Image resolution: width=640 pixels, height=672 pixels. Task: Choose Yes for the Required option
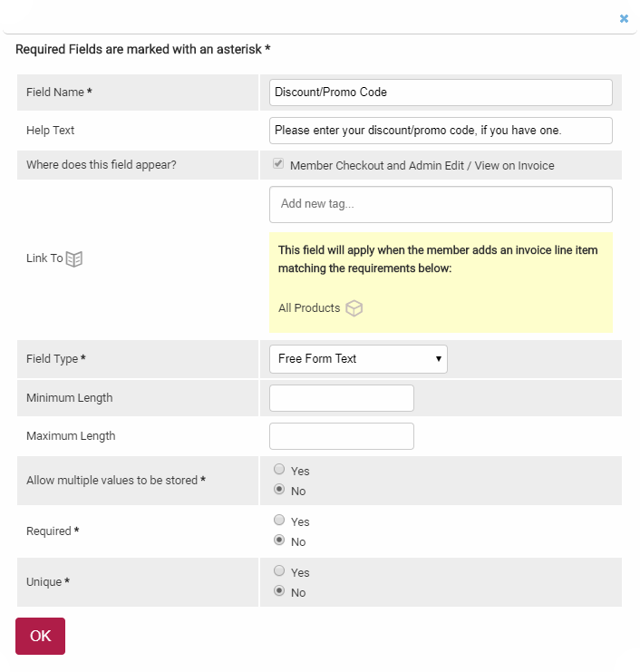pos(279,521)
